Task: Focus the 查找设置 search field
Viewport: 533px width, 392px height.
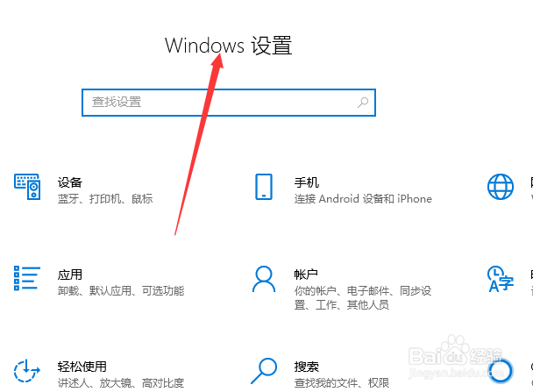Action: pyautogui.click(x=229, y=103)
